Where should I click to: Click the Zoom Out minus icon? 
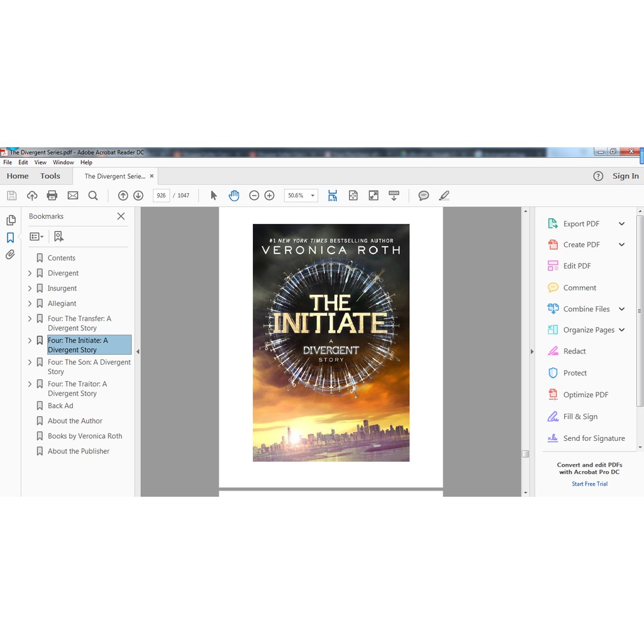pos(254,196)
